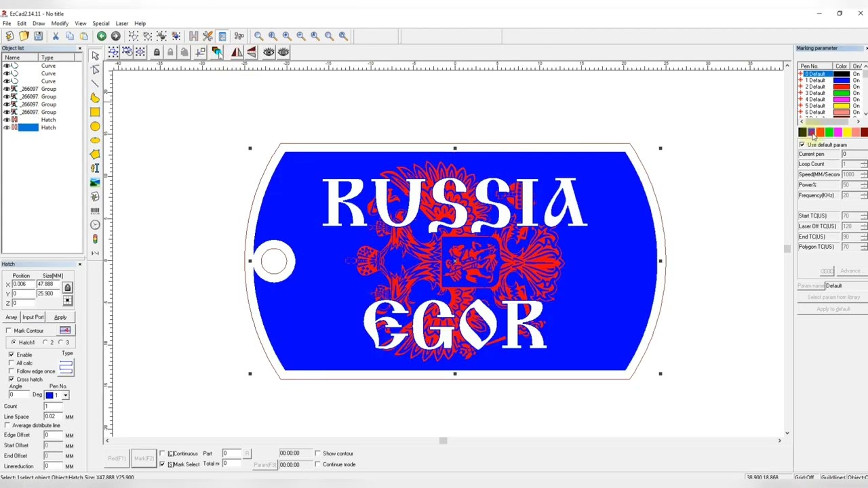This screenshot has height=488, width=868.
Task: Click the Array button
Action: coord(12,317)
